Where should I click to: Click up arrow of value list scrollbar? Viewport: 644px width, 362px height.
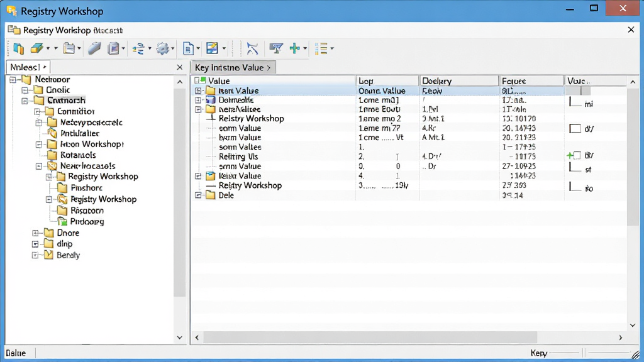[x=633, y=82]
